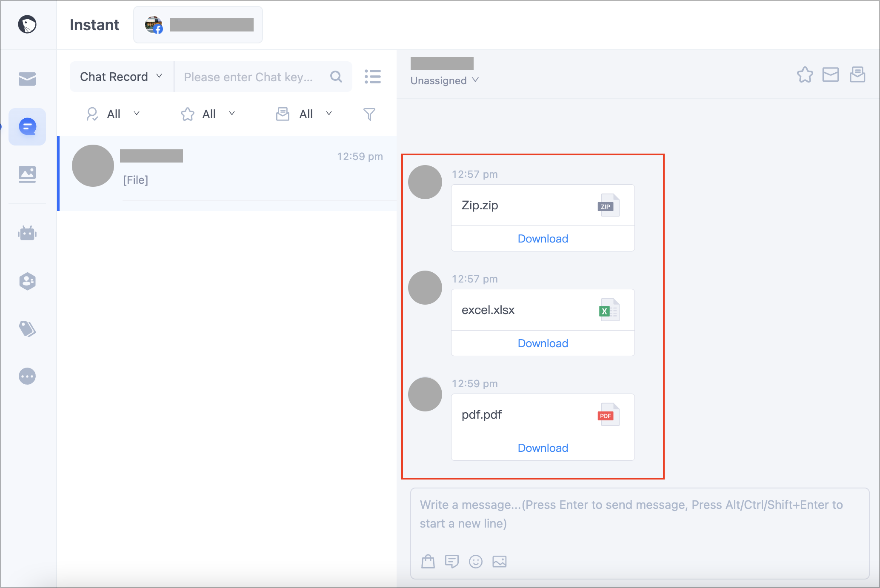
Task: Click the ZIP file type icon
Action: [x=609, y=205]
